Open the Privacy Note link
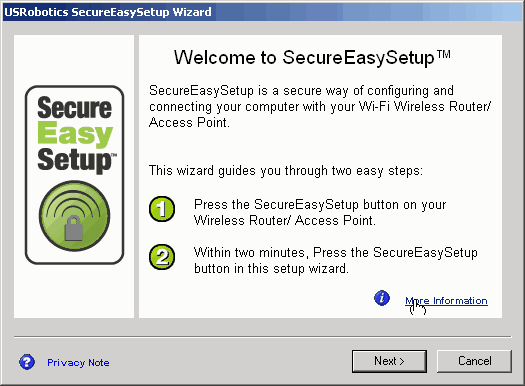This screenshot has width=525, height=386. [x=78, y=363]
